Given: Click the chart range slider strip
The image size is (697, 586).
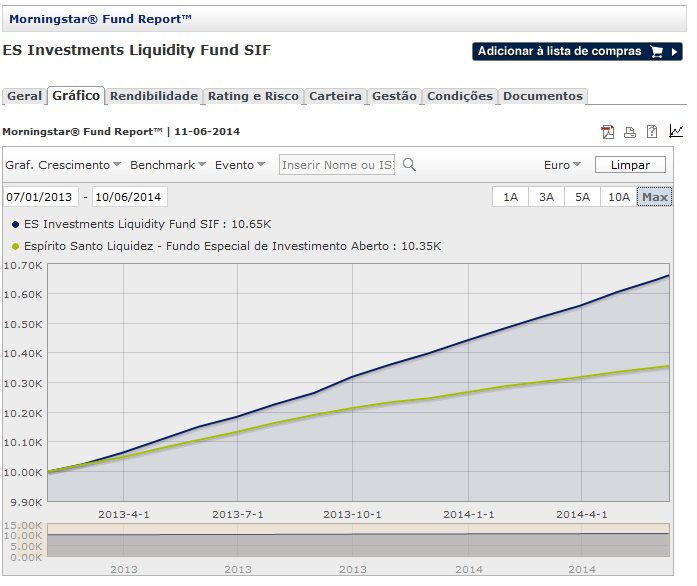Looking at the screenshot, I should pos(358,541).
